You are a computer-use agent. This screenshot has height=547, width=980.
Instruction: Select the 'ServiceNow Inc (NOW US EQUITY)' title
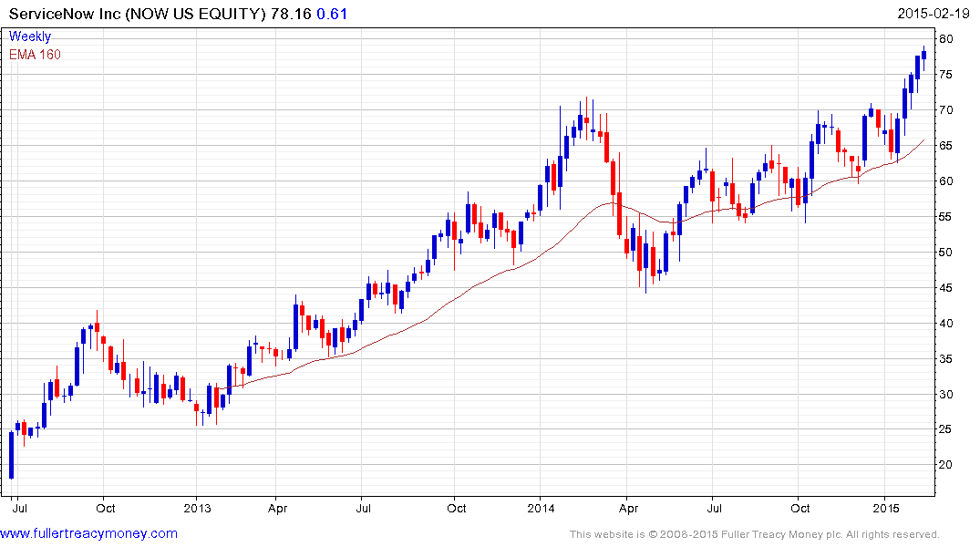click(x=138, y=14)
